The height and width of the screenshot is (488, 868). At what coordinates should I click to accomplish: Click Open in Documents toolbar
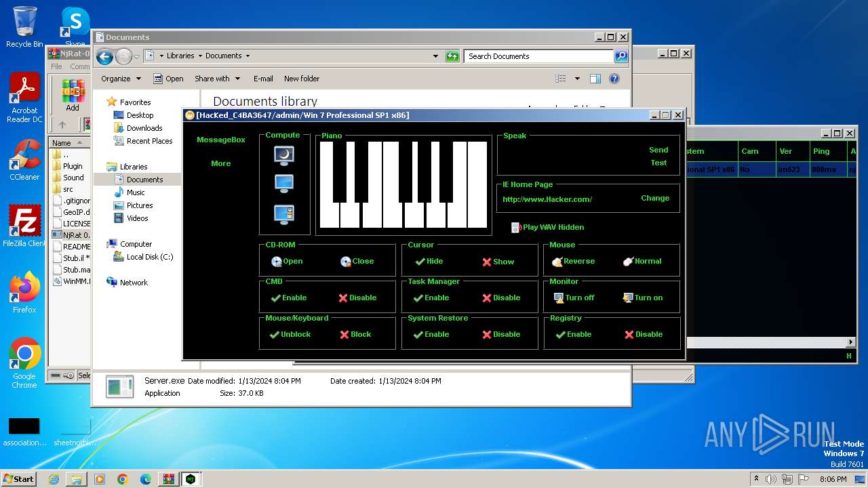click(168, 79)
